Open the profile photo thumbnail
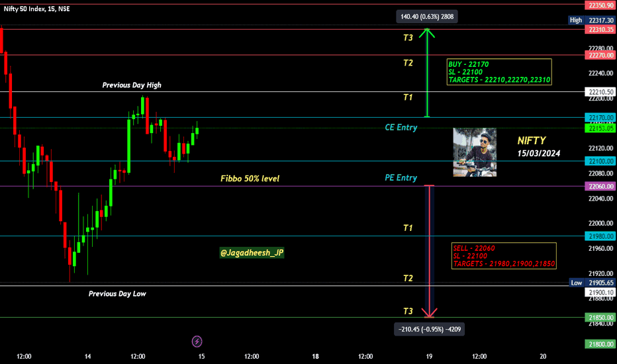 pos(475,152)
